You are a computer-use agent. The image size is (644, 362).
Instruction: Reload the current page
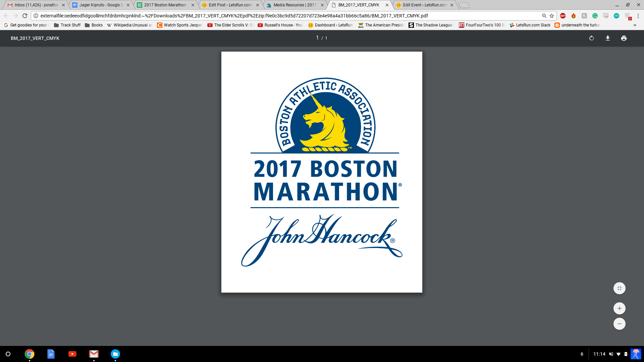pyautogui.click(x=25, y=16)
